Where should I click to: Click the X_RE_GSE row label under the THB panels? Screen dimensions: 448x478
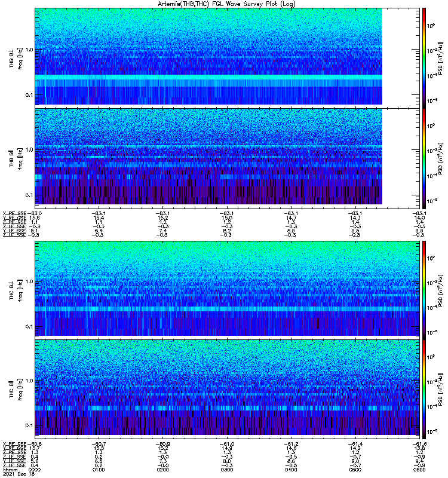click(14, 213)
